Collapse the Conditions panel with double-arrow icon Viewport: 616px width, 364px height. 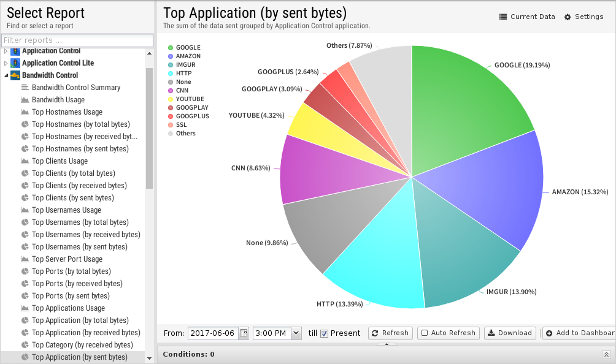coord(606,355)
